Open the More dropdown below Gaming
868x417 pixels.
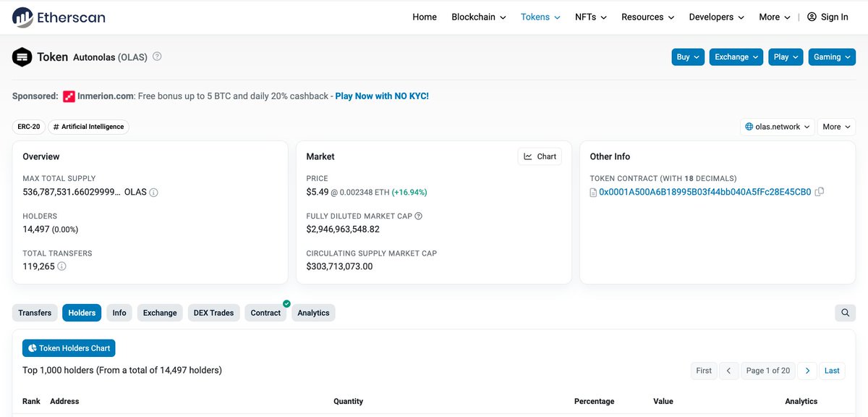(x=836, y=127)
